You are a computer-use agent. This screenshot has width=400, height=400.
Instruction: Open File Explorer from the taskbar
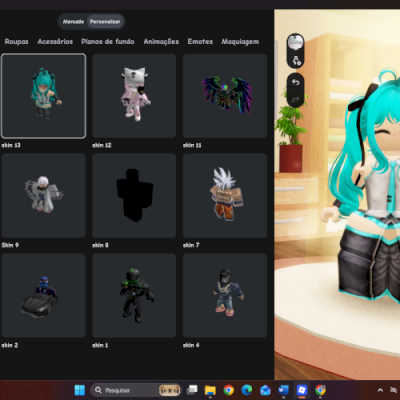pos(210,390)
